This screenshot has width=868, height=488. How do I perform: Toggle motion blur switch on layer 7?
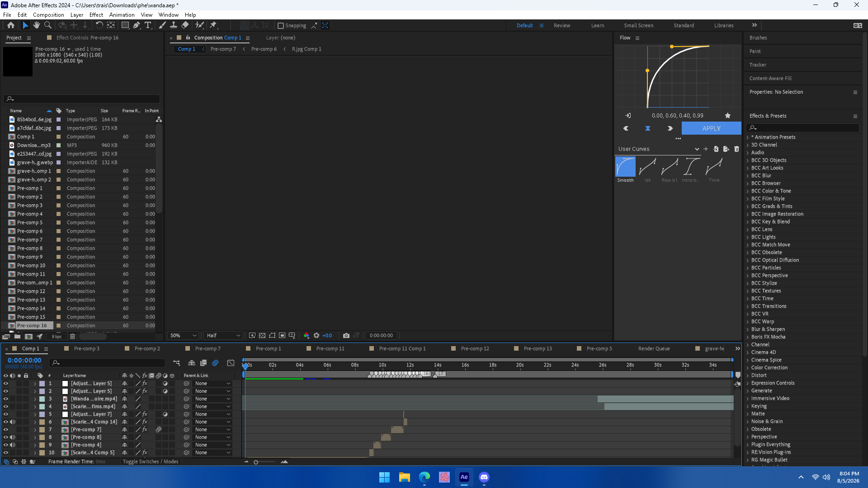pyautogui.click(x=159, y=430)
